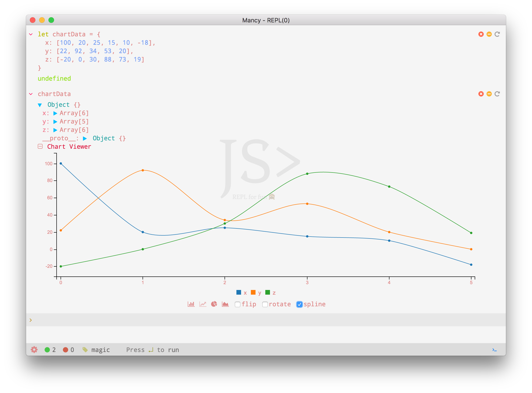The width and height of the screenshot is (532, 393).
Task: Expand the __proto__ Object node
Action: 85,138
